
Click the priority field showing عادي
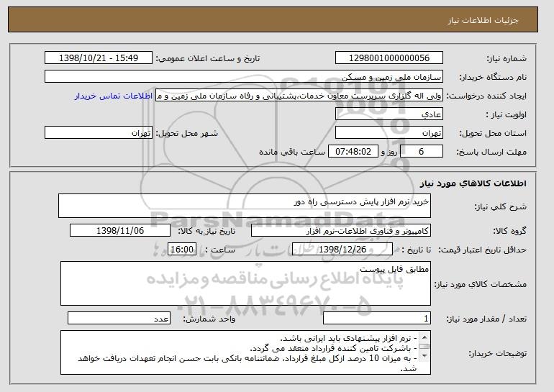tap(389, 114)
